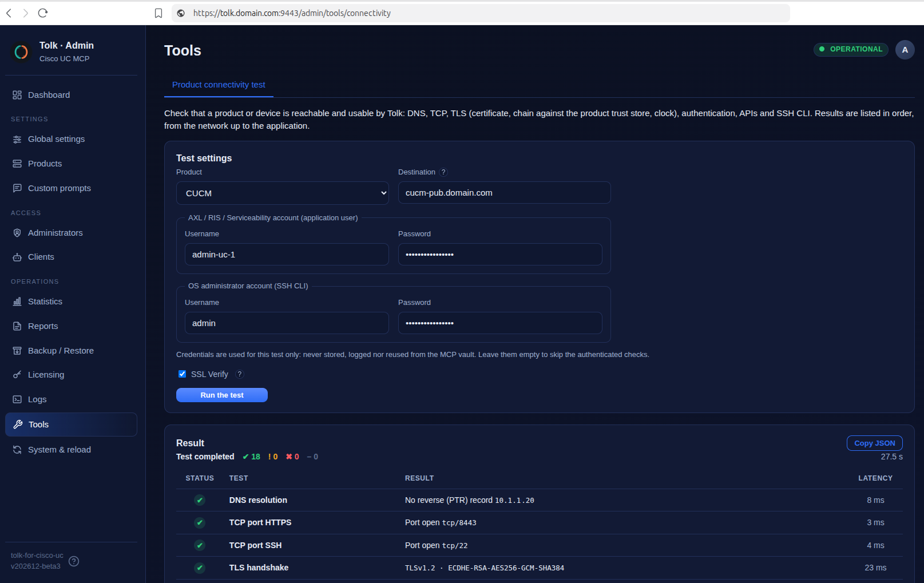Bookmark this page in browser
Viewport: 924px width, 583px height.
158,13
